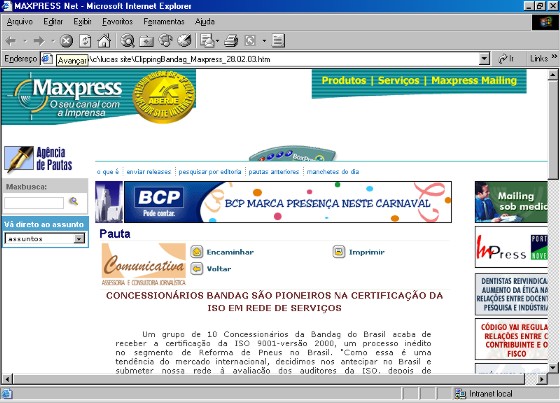Click the Dentistas reivindicam banner
This screenshot has height=403, width=560.
(x=511, y=294)
